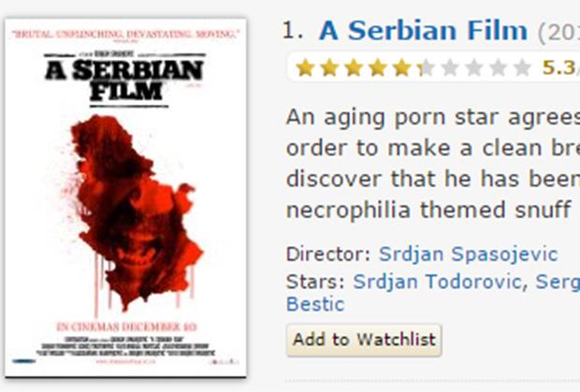Rate the film two stars
This screenshot has height=392, width=580.
pos(328,67)
